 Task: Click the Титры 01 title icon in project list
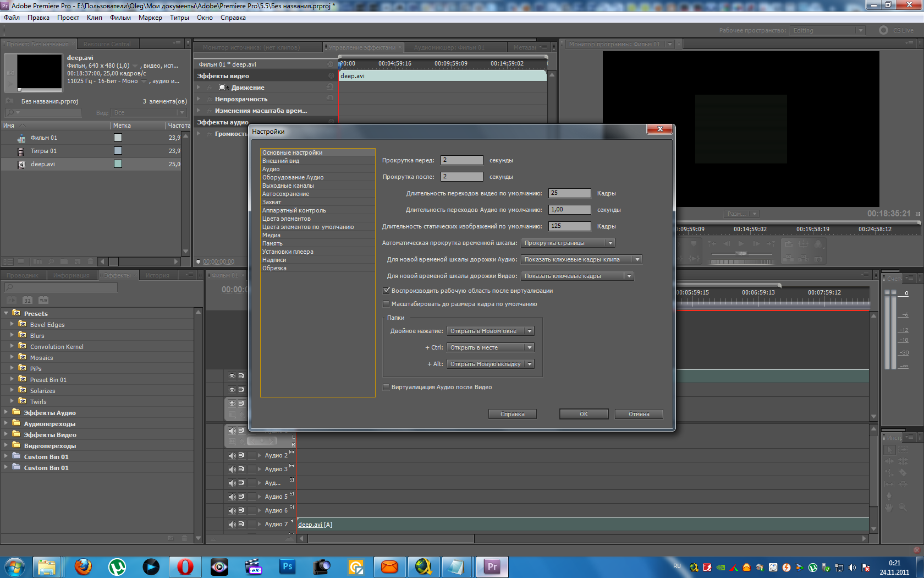tap(21, 151)
